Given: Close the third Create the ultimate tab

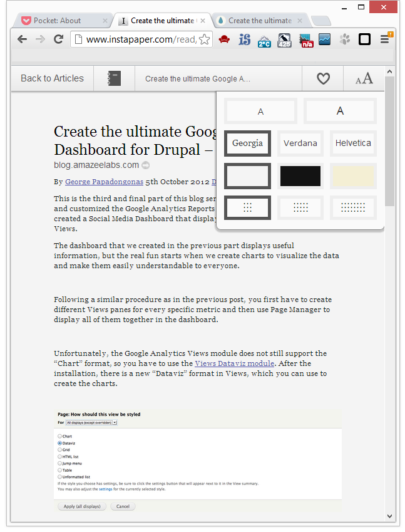Looking at the screenshot, I should click(300, 21).
